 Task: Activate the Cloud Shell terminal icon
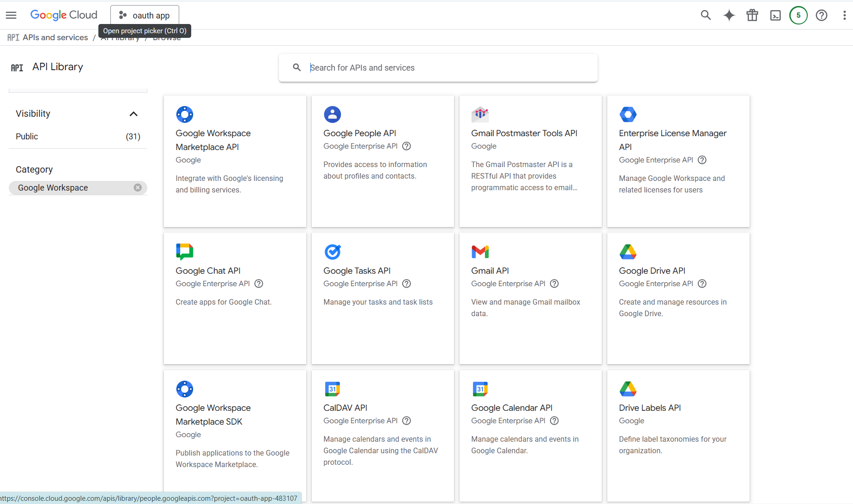click(x=775, y=15)
